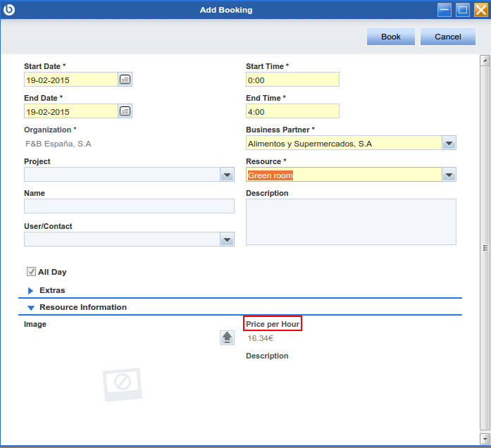Click the image upload arrow icon
491x448 pixels.
pos(227,338)
